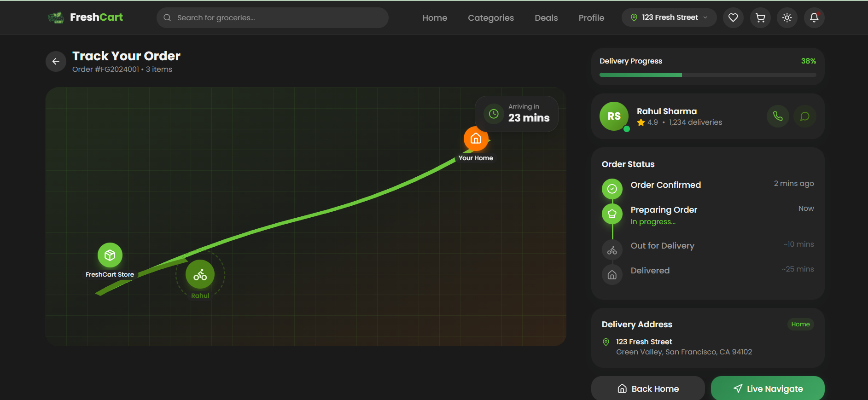
Task: Click the 38% progress value
Action: click(x=809, y=61)
